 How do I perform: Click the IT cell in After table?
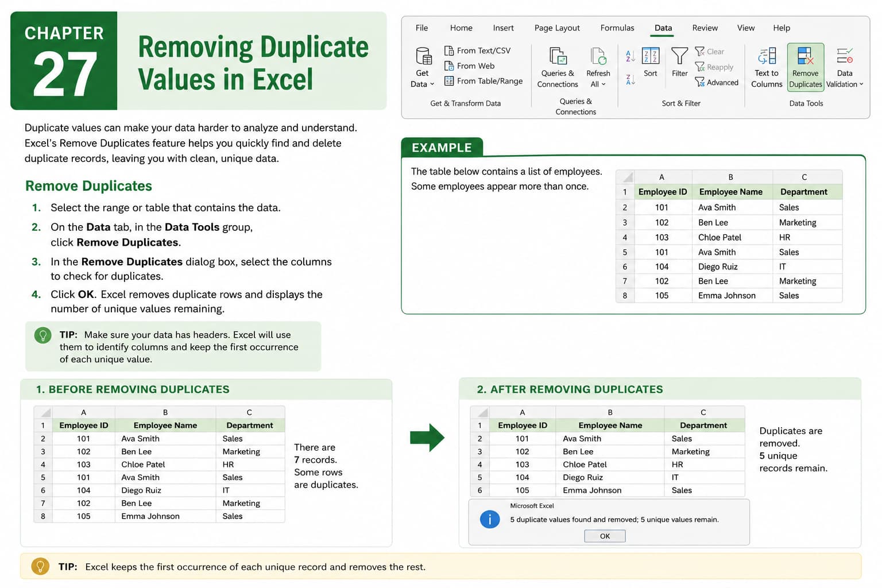click(x=705, y=477)
